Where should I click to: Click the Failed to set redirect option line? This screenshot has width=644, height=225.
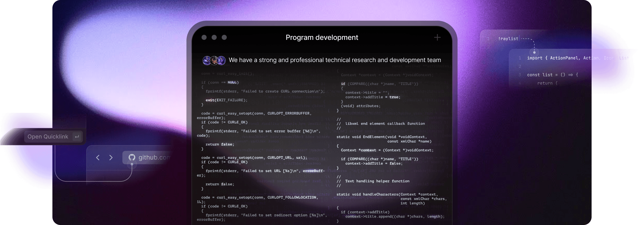pyautogui.click(x=266, y=215)
